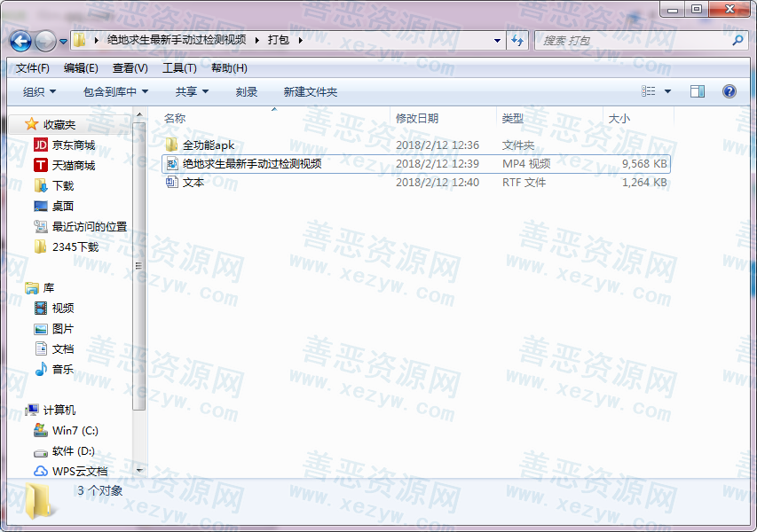Select the 文本 RTF file
The image size is (757, 532).
pos(193,182)
